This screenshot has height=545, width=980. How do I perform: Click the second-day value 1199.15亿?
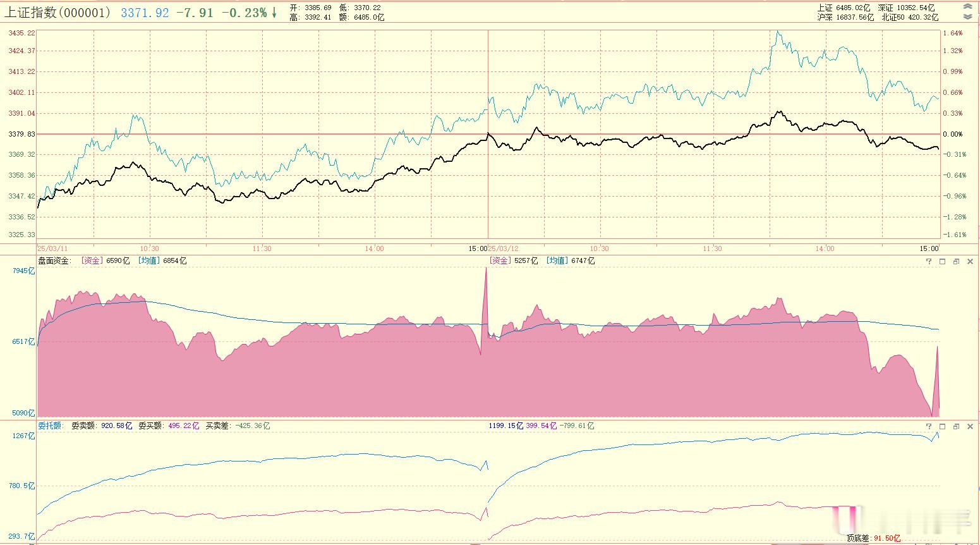click(506, 426)
